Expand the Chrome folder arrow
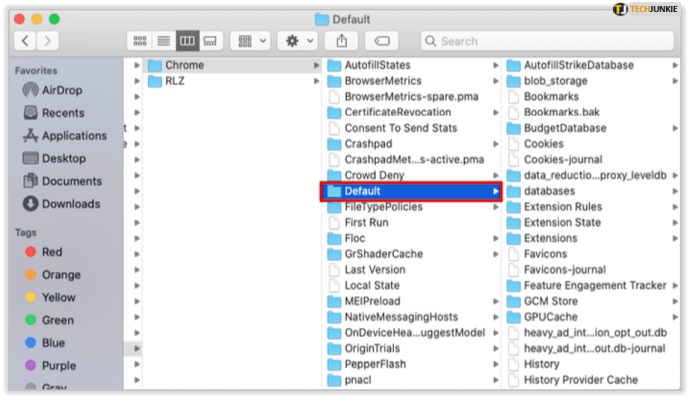The height and width of the screenshot is (399, 690). 316,65
